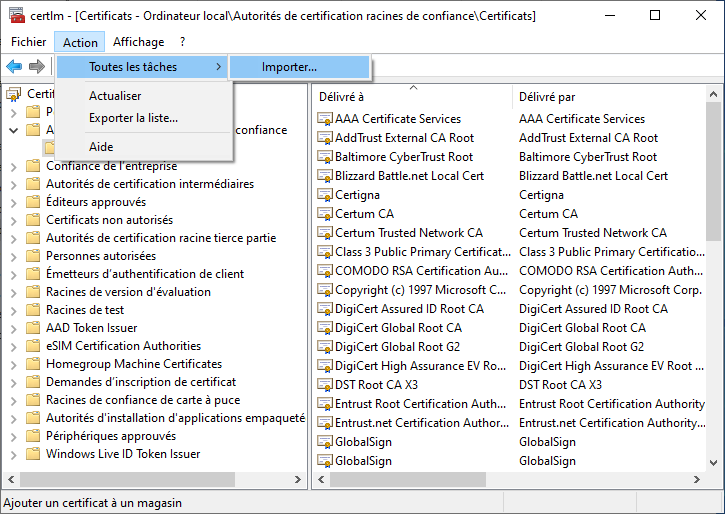Open the Affichage menu
Image resolution: width=725 pixels, height=514 pixels.
(138, 42)
